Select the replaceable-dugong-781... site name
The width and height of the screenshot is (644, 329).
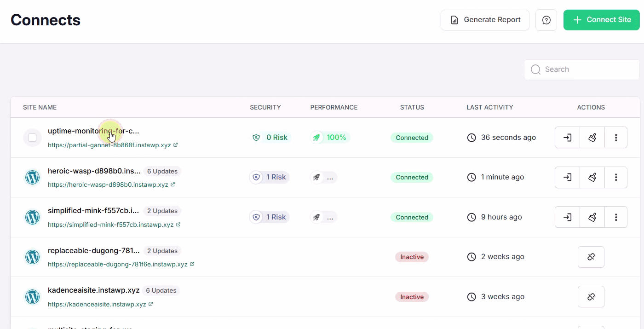(x=94, y=251)
